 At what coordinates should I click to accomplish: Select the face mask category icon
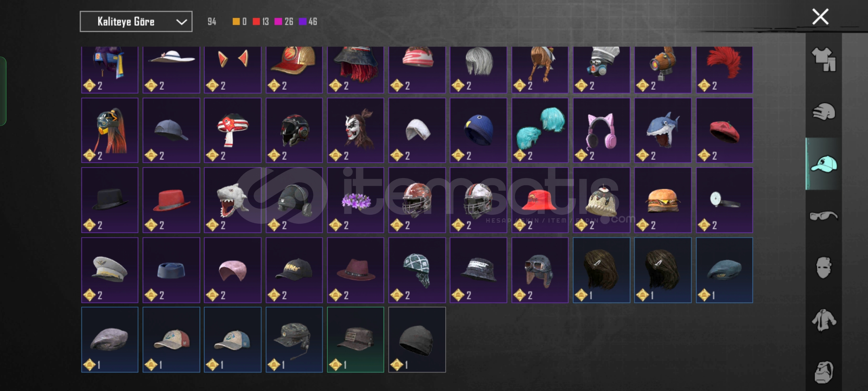(824, 268)
